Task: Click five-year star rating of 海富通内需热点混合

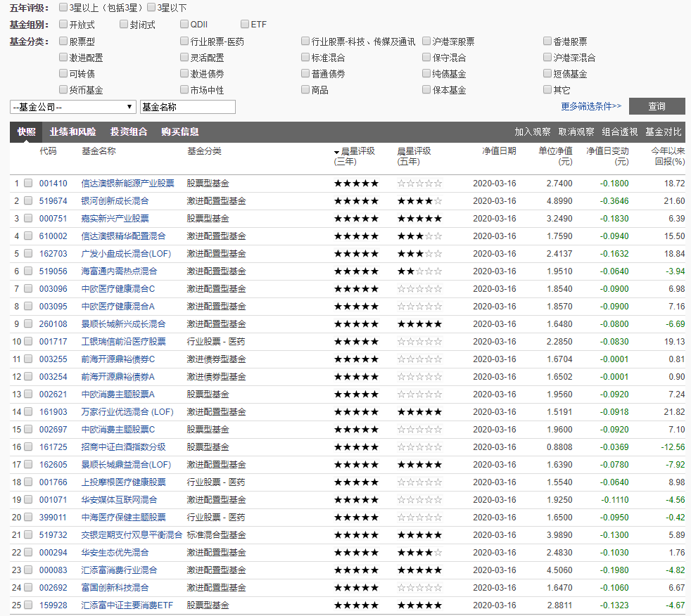Action: 419,271
